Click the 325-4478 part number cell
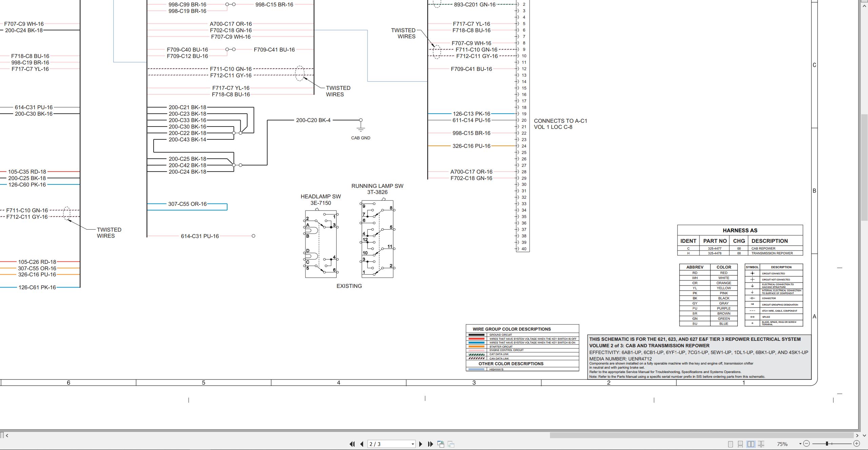This screenshot has width=868, height=450. tap(714, 253)
